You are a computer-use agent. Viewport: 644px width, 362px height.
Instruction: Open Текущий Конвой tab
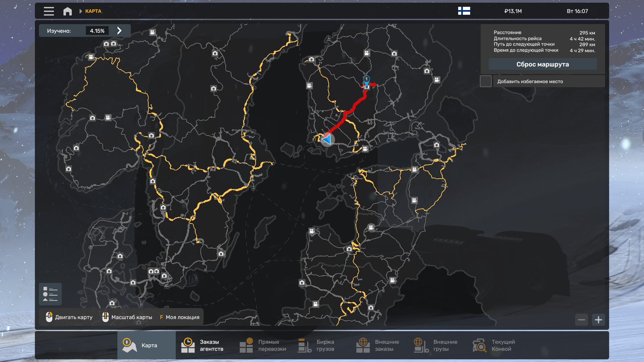pos(494,345)
